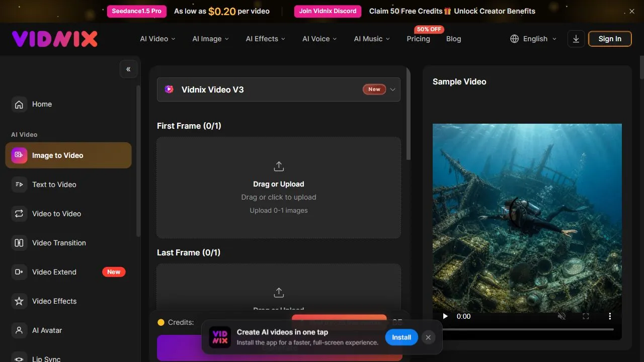Open the AI Music dropdown menu
The image size is (644, 362).
click(372, 39)
